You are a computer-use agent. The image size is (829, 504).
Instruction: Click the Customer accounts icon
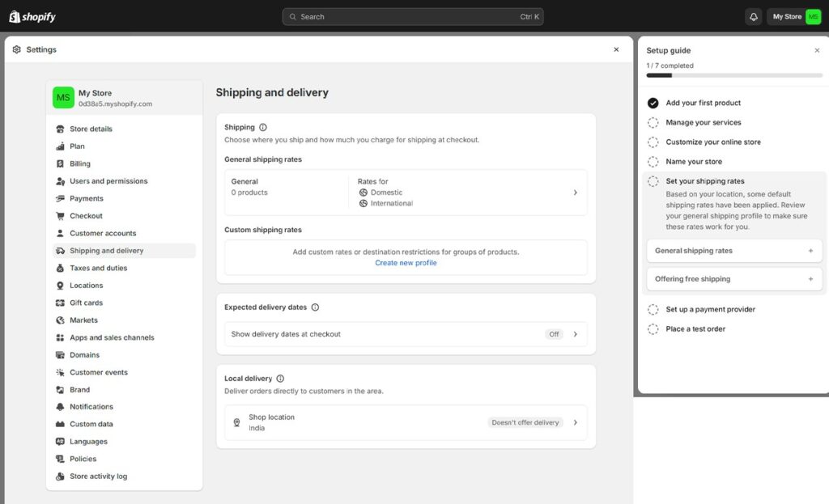click(60, 234)
